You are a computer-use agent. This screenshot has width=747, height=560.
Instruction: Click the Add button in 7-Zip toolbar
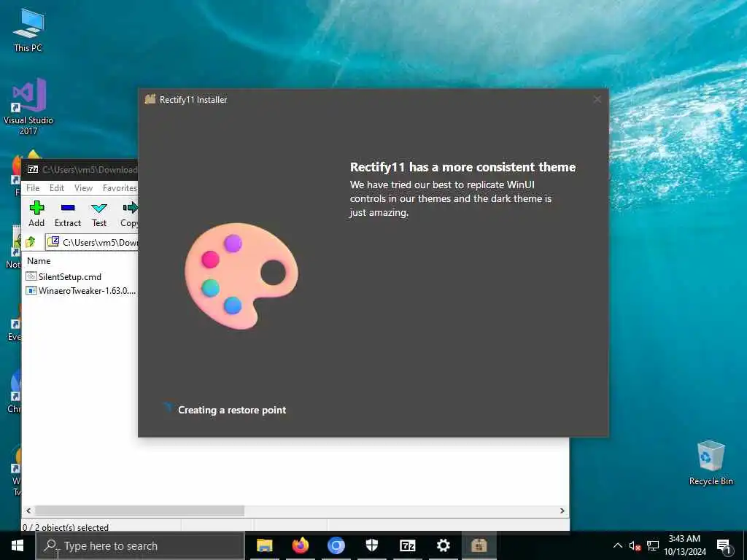click(x=36, y=214)
